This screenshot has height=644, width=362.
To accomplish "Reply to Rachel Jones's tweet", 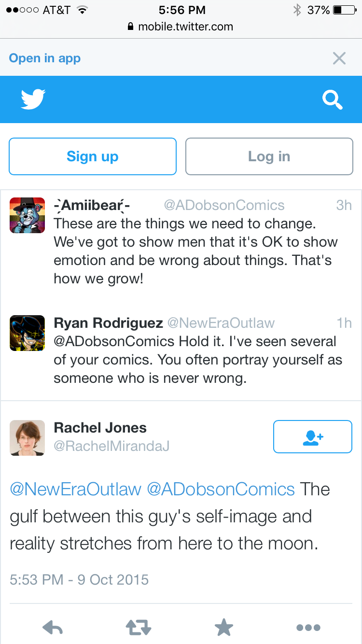I will point(53,628).
